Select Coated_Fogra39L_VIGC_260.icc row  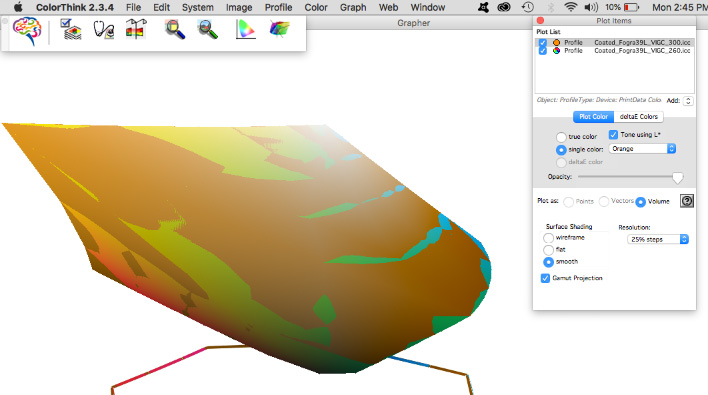pos(615,51)
